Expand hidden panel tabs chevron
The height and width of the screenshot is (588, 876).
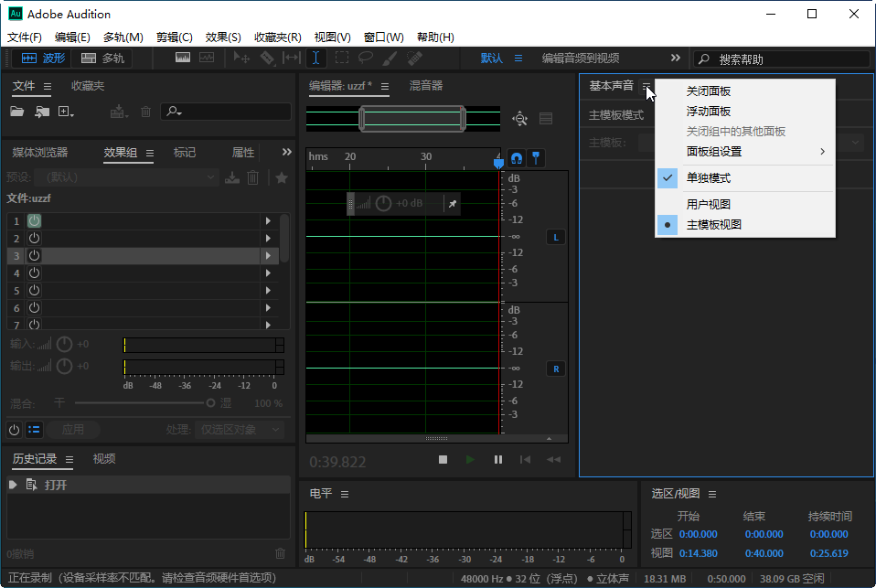[x=286, y=152]
